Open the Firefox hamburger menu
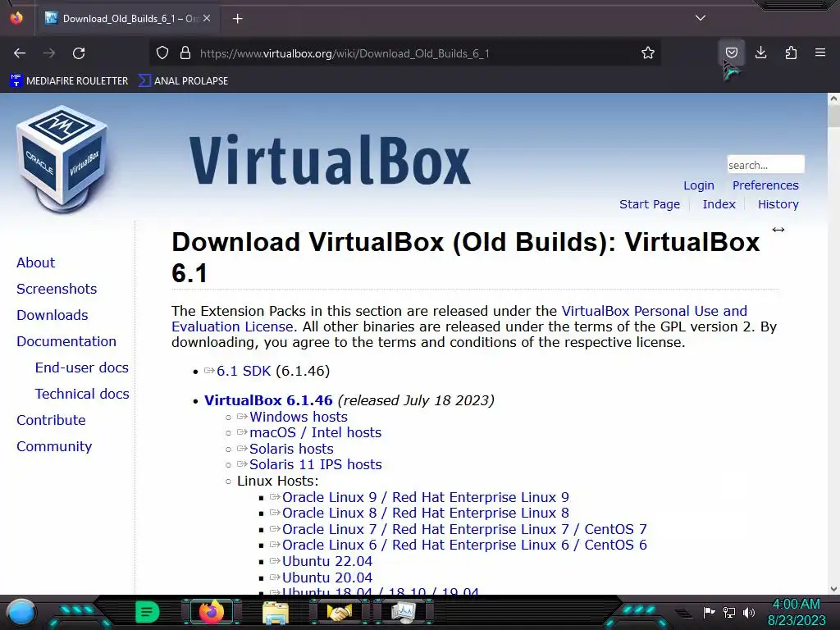Image resolution: width=840 pixels, height=630 pixels. [x=820, y=53]
